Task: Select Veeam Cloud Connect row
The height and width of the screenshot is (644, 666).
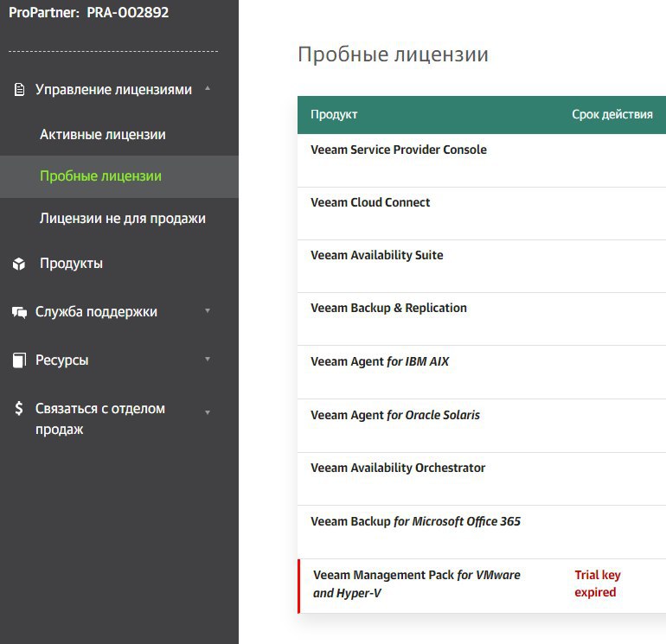Action: click(482, 214)
